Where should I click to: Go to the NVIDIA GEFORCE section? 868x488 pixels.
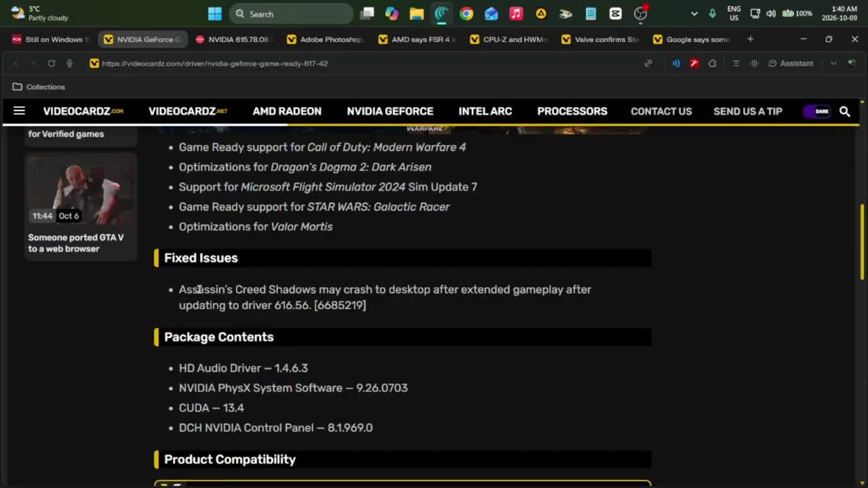click(390, 111)
